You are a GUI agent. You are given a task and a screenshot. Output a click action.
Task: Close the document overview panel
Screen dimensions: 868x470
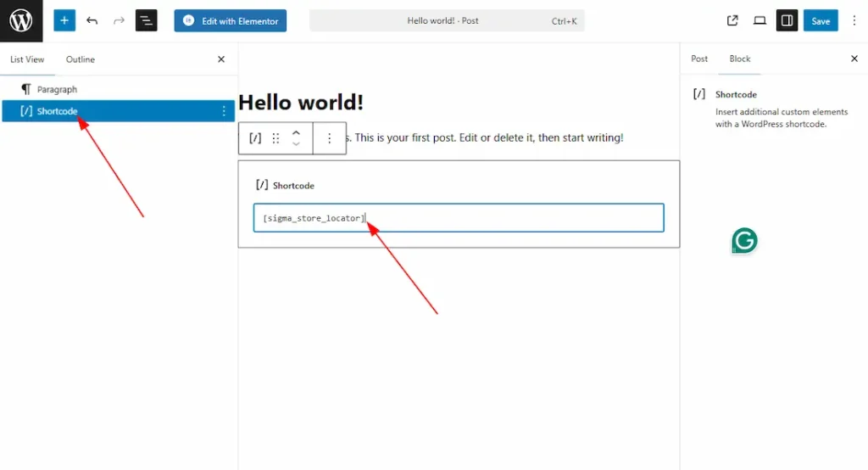tap(221, 59)
